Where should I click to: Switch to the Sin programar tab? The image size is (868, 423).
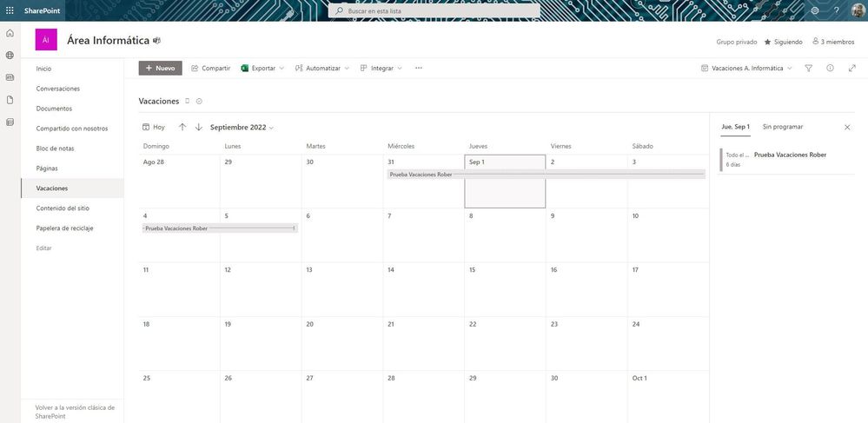783,127
